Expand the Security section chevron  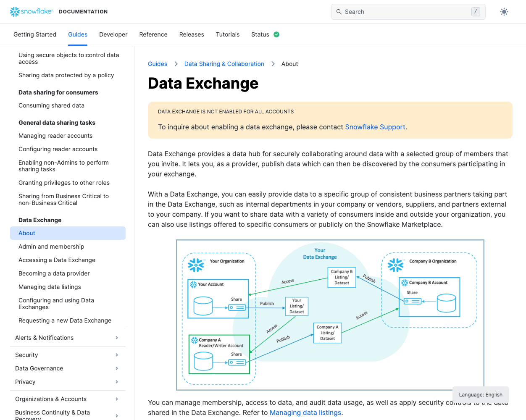click(x=117, y=355)
